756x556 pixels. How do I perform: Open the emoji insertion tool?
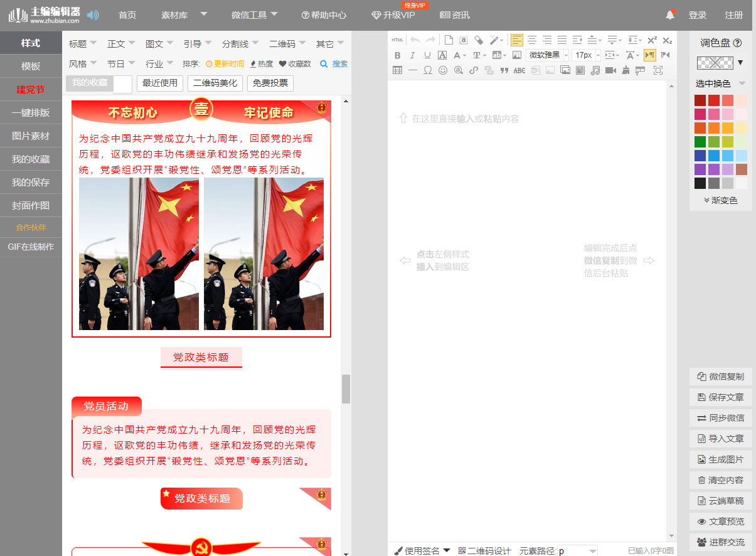443,70
